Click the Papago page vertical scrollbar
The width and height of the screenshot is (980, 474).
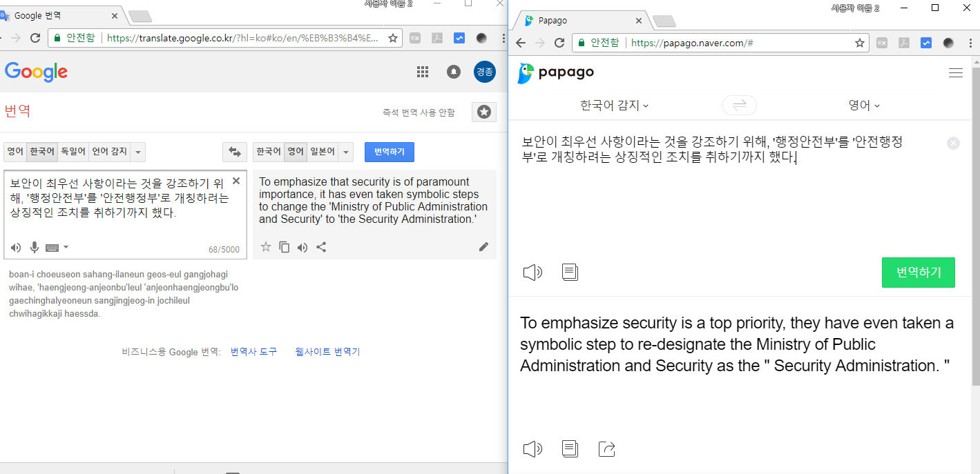coord(975,228)
